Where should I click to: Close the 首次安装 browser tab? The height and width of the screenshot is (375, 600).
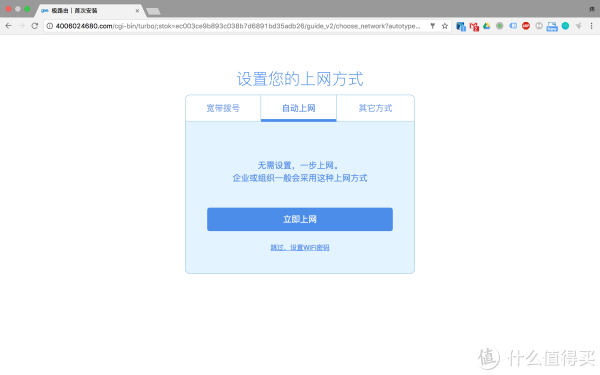click(x=137, y=11)
